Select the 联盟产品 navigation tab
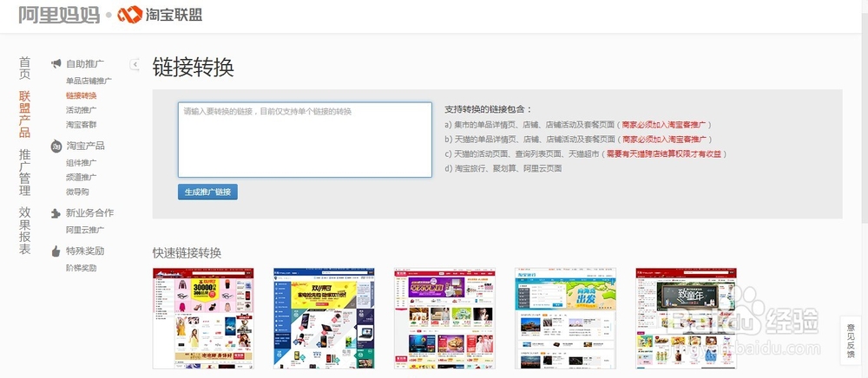 tap(25, 114)
